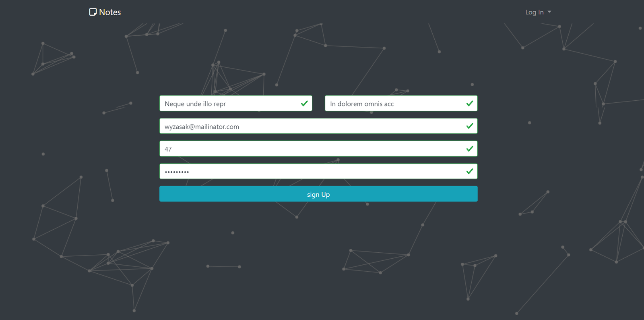Image resolution: width=644 pixels, height=320 pixels.
Task: Click the caret arrow beside Log In
Action: (549, 12)
